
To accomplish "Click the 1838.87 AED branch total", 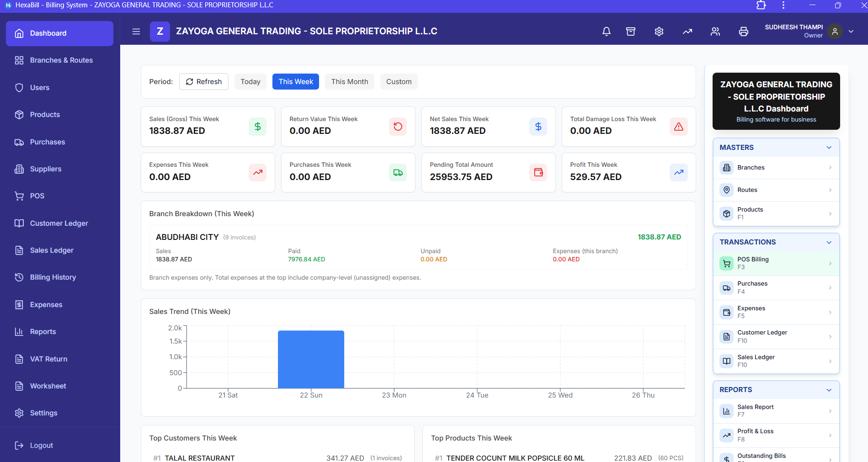I will click(x=659, y=237).
